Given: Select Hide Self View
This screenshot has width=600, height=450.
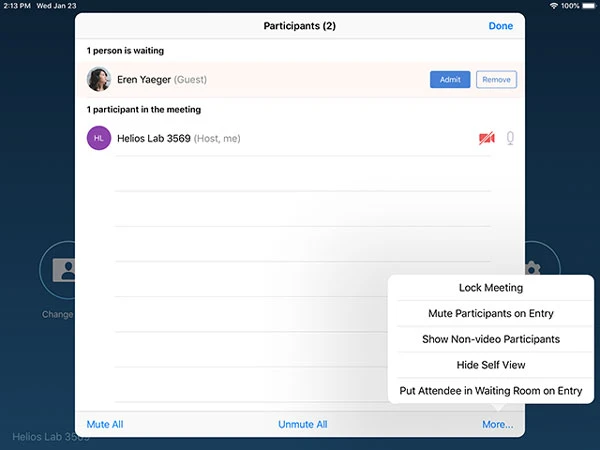Looking at the screenshot, I should (x=490, y=365).
